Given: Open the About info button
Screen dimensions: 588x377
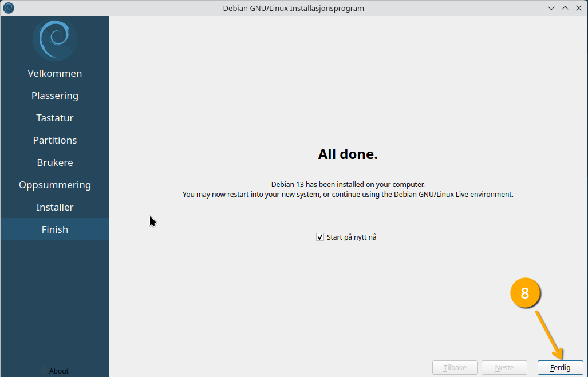Looking at the screenshot, I should click(55, 371).
